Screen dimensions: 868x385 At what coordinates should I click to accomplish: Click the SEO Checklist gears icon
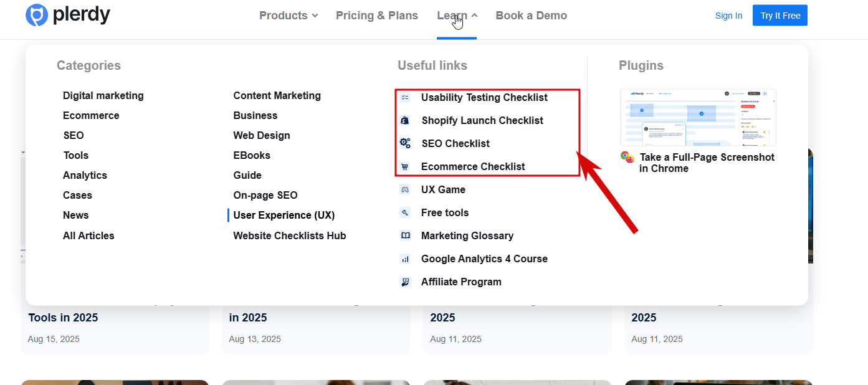[405, 143]
